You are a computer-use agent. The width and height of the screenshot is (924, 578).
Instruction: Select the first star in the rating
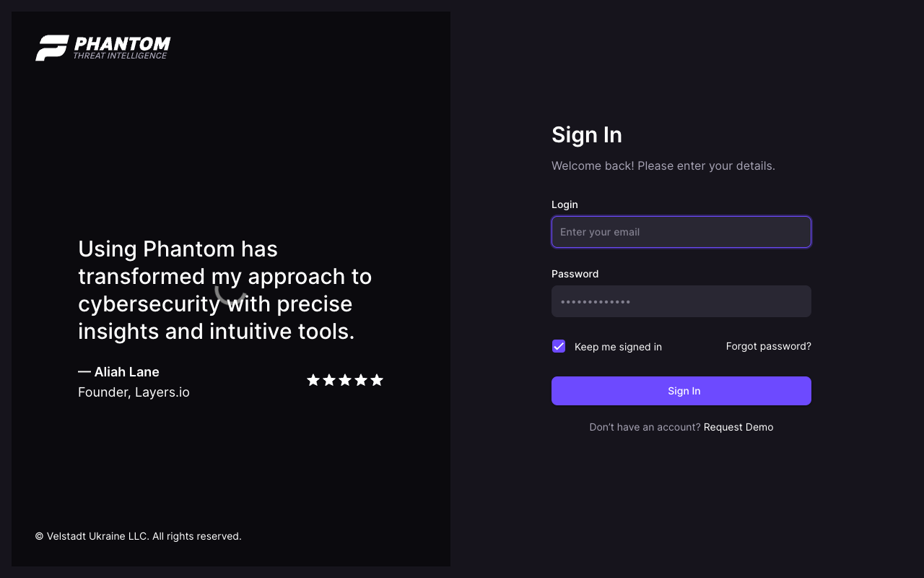(313, 379)
